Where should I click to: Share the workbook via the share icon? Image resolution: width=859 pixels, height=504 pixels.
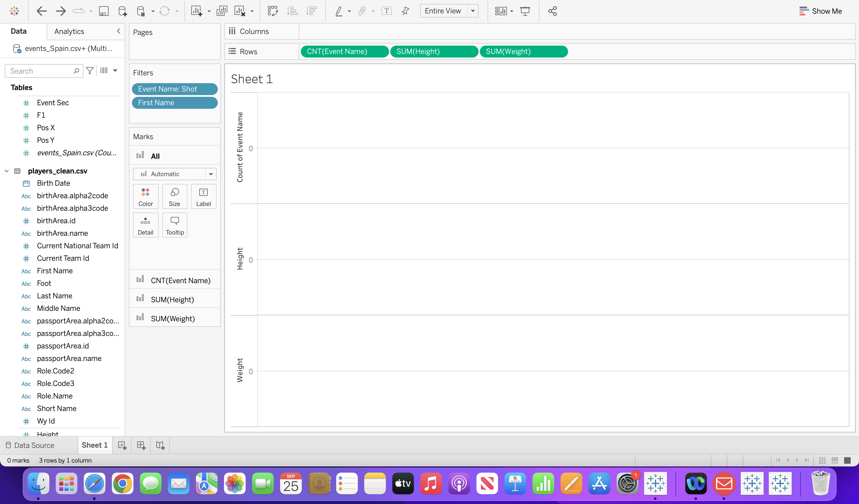(552, 11)
